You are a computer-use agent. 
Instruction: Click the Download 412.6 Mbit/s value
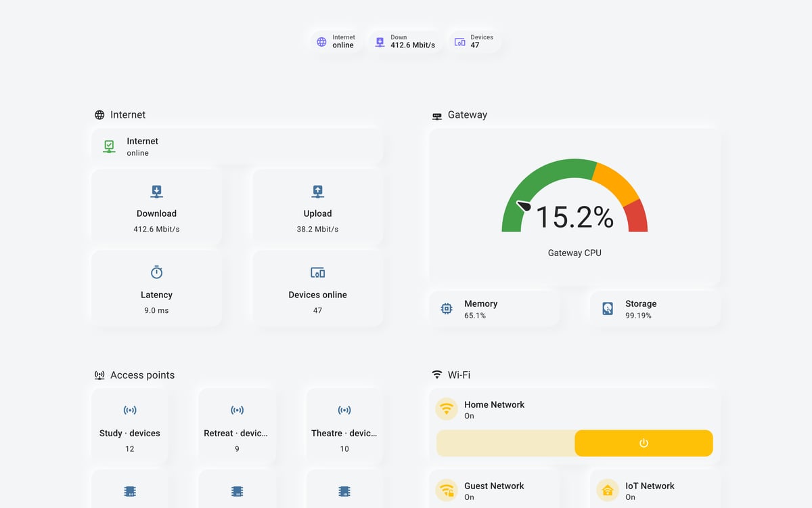click(156, 229)
